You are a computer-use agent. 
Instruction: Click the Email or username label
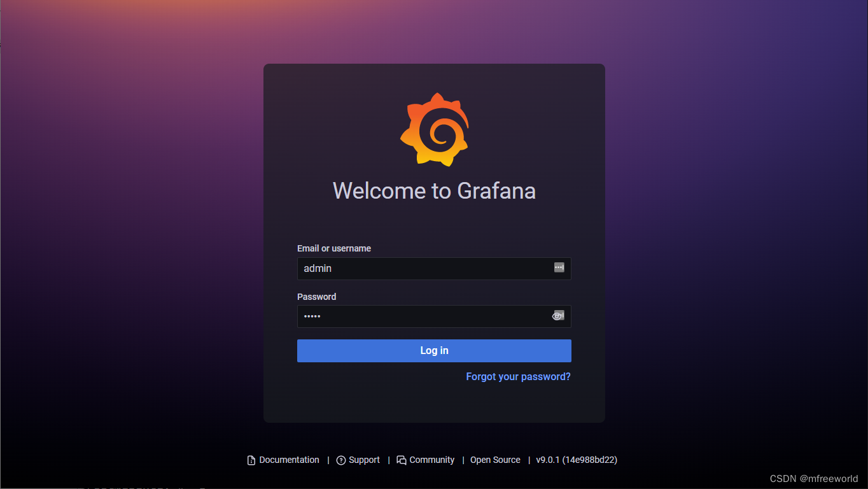(x=334, y=248)
